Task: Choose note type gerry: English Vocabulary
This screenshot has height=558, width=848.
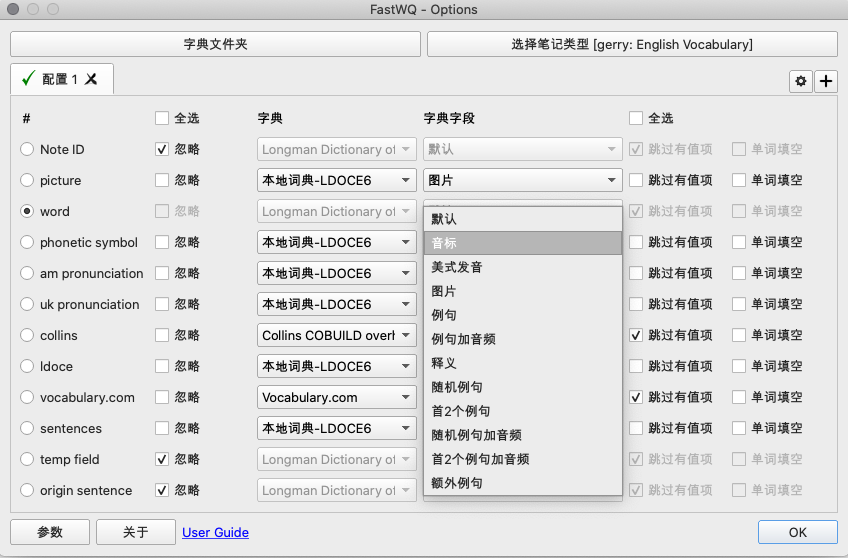Action: [632, 44]
